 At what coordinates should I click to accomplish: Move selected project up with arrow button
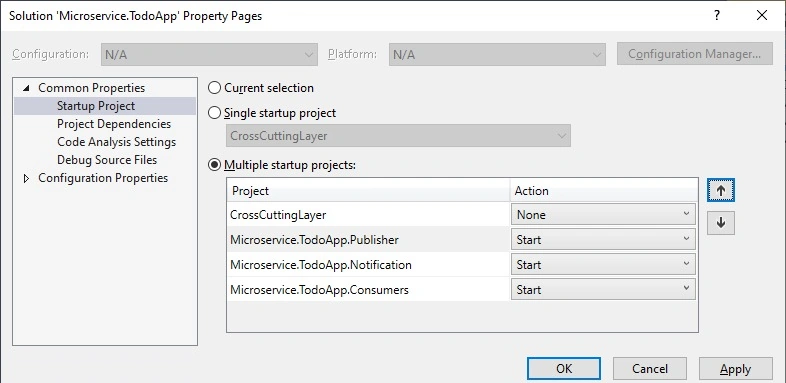tap(721, 190)
